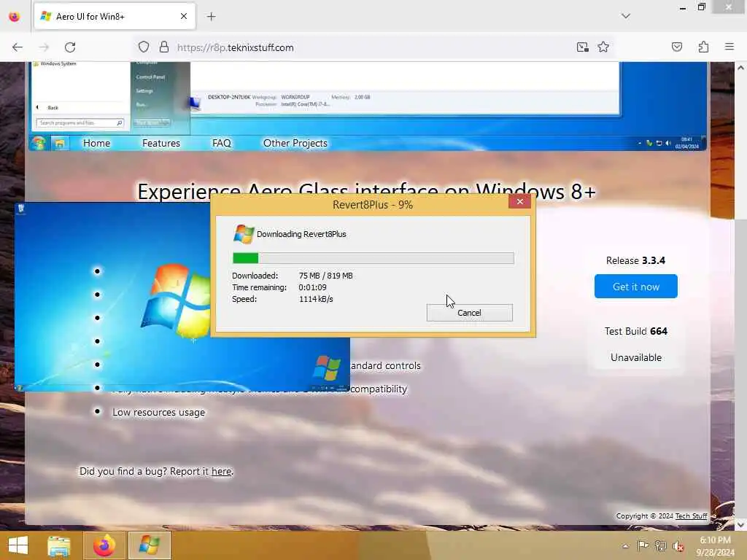The height and width of the screenshot is (560, 747).
Task: Reload the current page
Action: tap(70, 47)
